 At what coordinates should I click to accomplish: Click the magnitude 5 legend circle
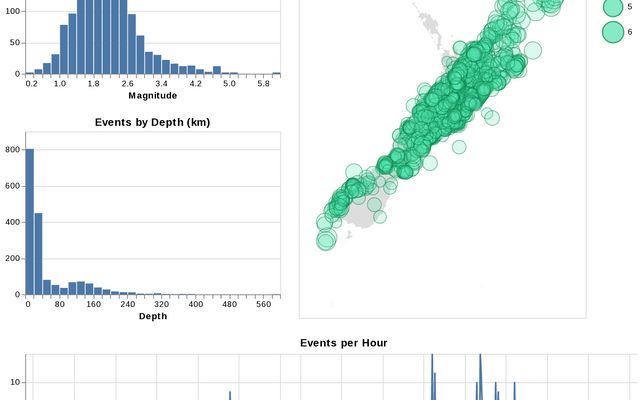pyautogui.click(x=612, y=8)
